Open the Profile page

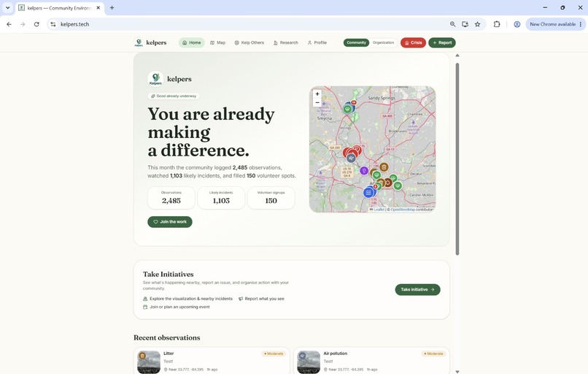[317, 43]
